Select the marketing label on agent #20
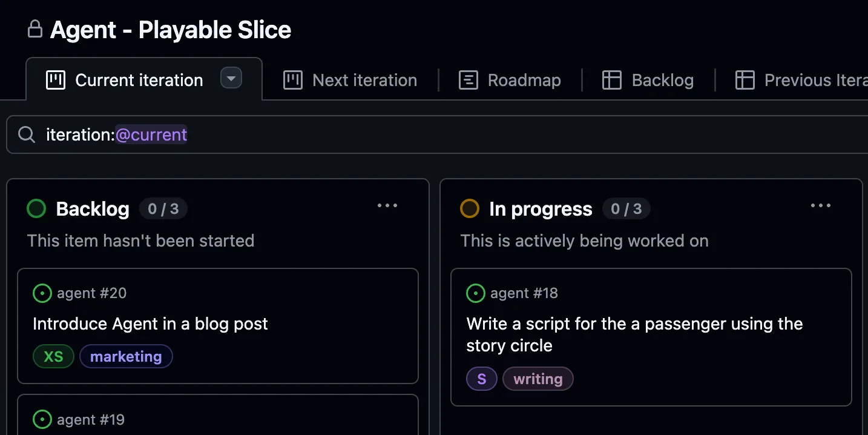 [126, 356]
